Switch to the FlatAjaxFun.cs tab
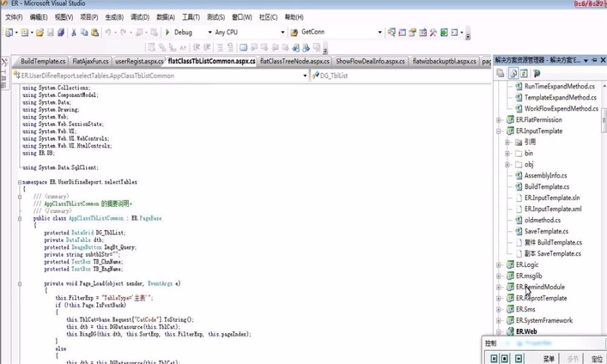This screenshot has height=364, width=607. click(x=90, y=61)
